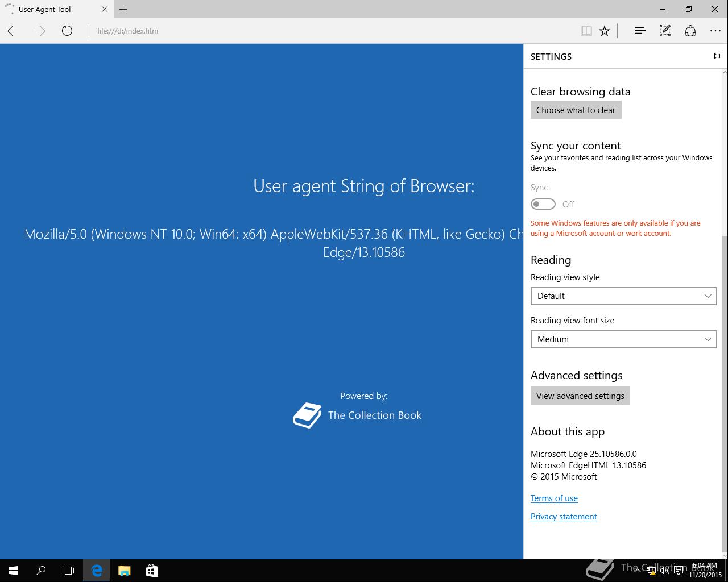Restore down the Edge window
Image resolution: width=728 pixels, height=582 pixels.
coord(689,9)
